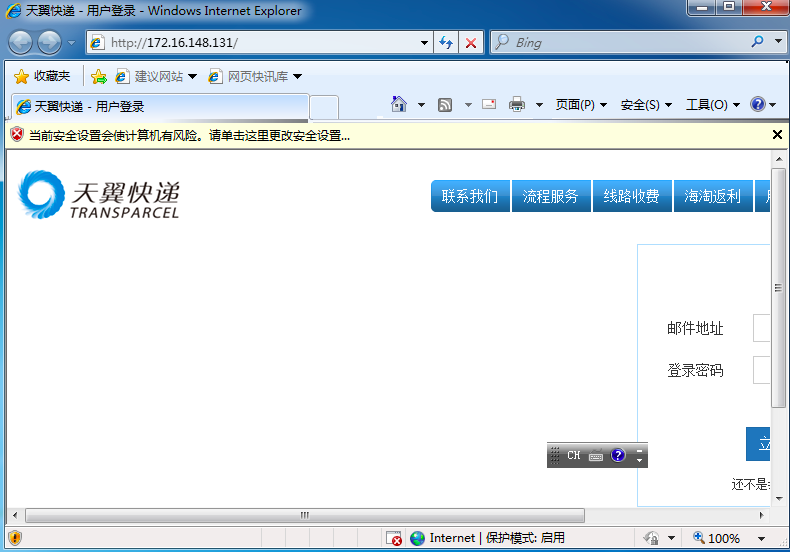The width and height of the screenshot is (790, 552).
Task: Open the Home page icon
Action: (400, 105)
